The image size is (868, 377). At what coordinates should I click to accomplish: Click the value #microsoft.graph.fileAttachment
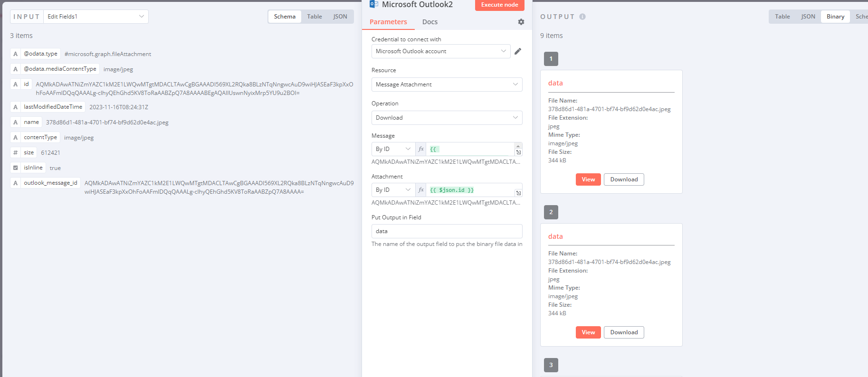tap(108, 54)
